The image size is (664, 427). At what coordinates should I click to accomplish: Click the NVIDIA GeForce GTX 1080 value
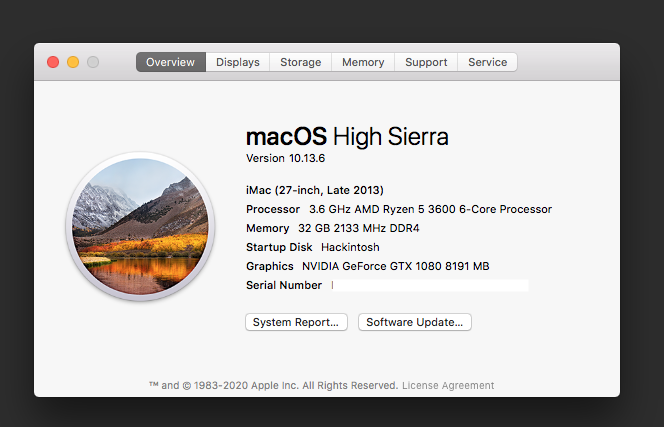396,266
